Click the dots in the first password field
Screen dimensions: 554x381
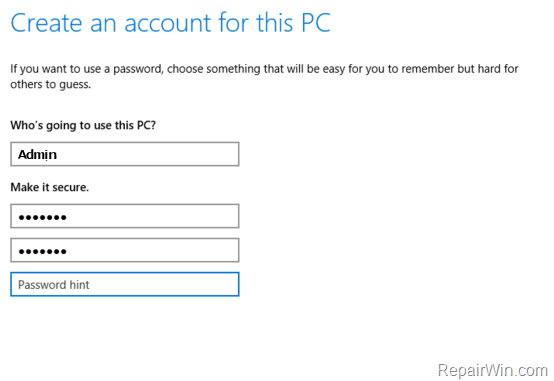42,217
